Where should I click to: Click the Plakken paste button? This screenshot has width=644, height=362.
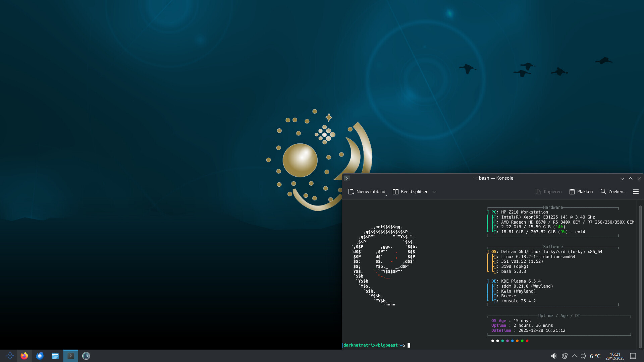(x=581, y=191)
